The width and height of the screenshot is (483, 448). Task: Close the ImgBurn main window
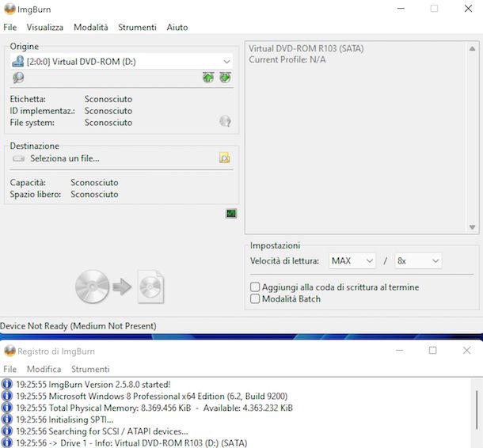pos(468,9)
